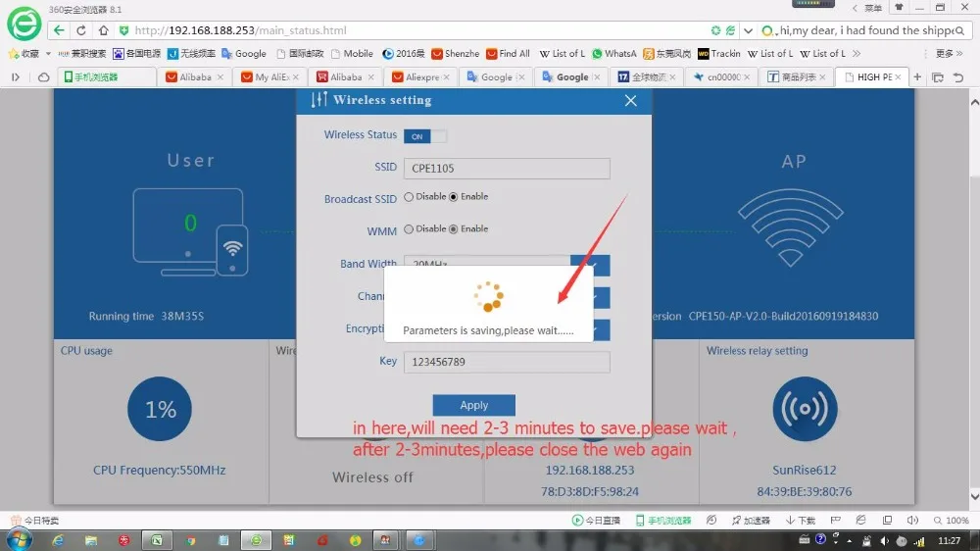The width and height of the screenshot is (980, 551).
Task: Toggle browser sound mute icon in status bar
Action: 912,521
